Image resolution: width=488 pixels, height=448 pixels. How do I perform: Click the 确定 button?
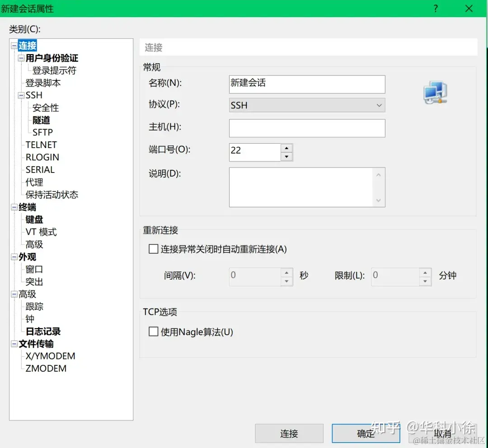click(366, 434)
